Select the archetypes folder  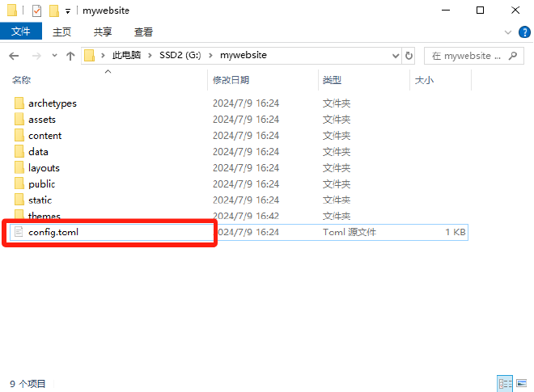point(53,103)
